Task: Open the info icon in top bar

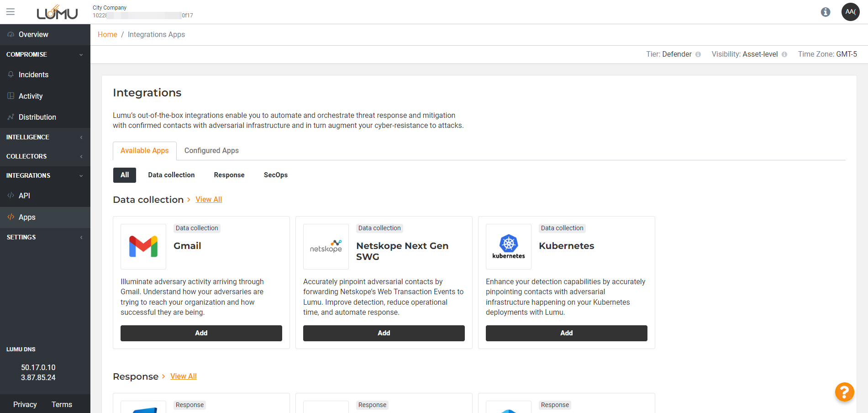Action: 825,12
